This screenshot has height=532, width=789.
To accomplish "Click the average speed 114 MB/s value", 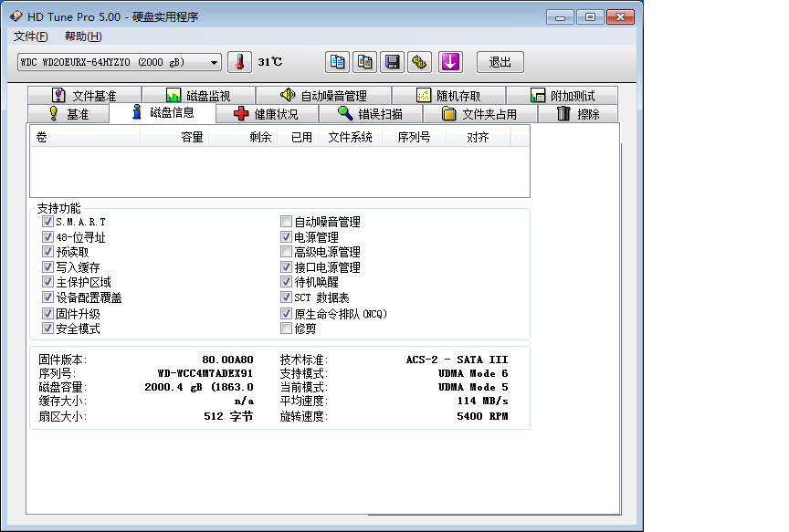I will [482, 402].
